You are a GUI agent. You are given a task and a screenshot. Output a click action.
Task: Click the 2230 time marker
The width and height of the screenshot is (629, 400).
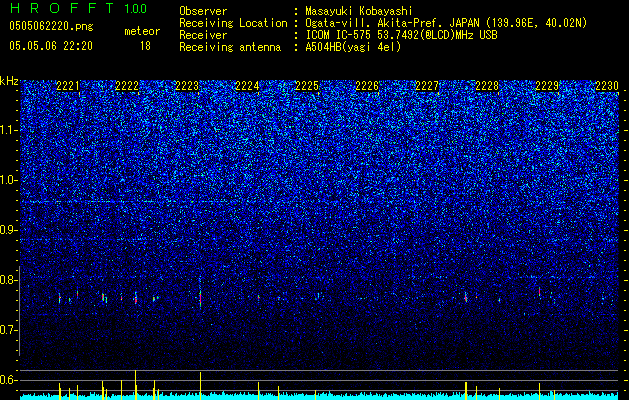(x=607, y=86)
